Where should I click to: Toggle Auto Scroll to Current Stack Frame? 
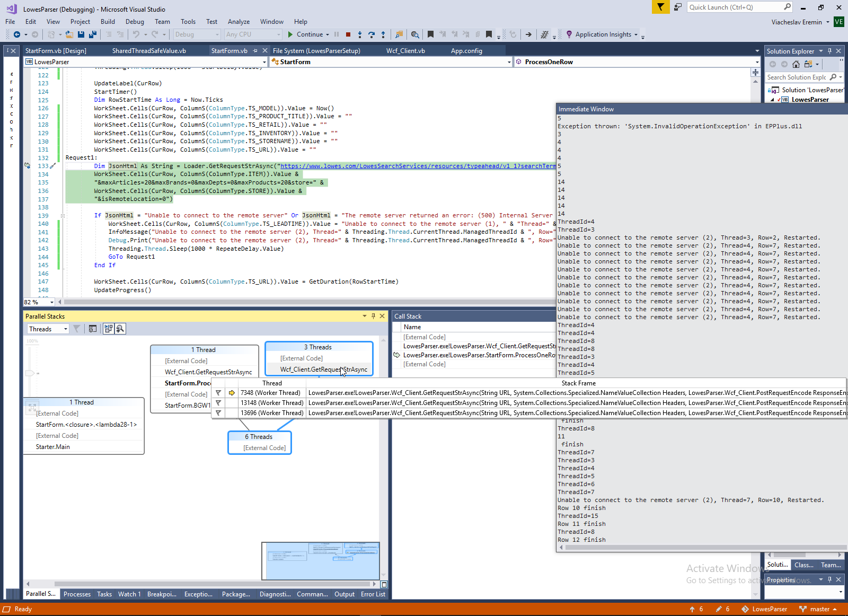pyautogui.click(x=109, y=329)
